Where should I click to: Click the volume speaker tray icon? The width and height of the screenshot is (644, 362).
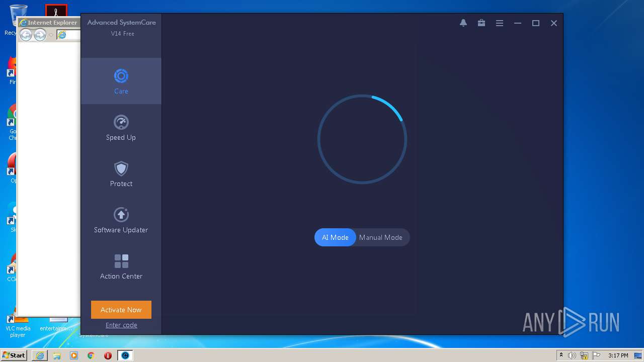pos(572,355)
